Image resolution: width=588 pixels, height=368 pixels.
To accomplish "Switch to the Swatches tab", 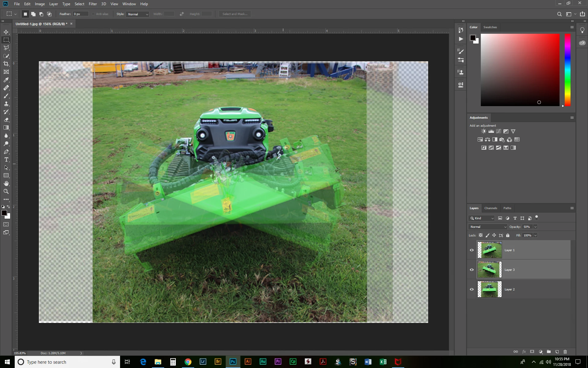I will (490, 27).
